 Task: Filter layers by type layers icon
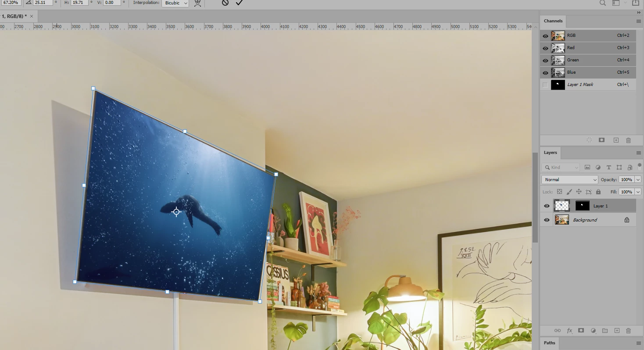point(608,168)
